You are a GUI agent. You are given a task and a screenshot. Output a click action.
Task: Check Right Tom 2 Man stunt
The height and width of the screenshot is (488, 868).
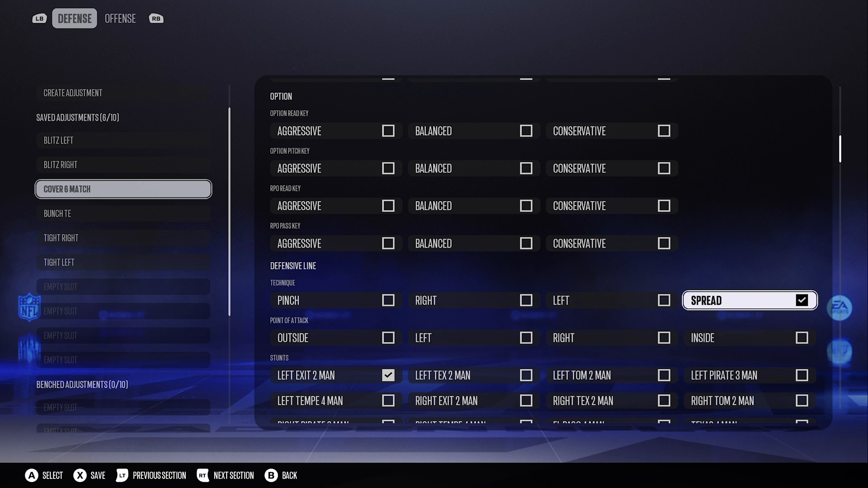click(802, 401)
